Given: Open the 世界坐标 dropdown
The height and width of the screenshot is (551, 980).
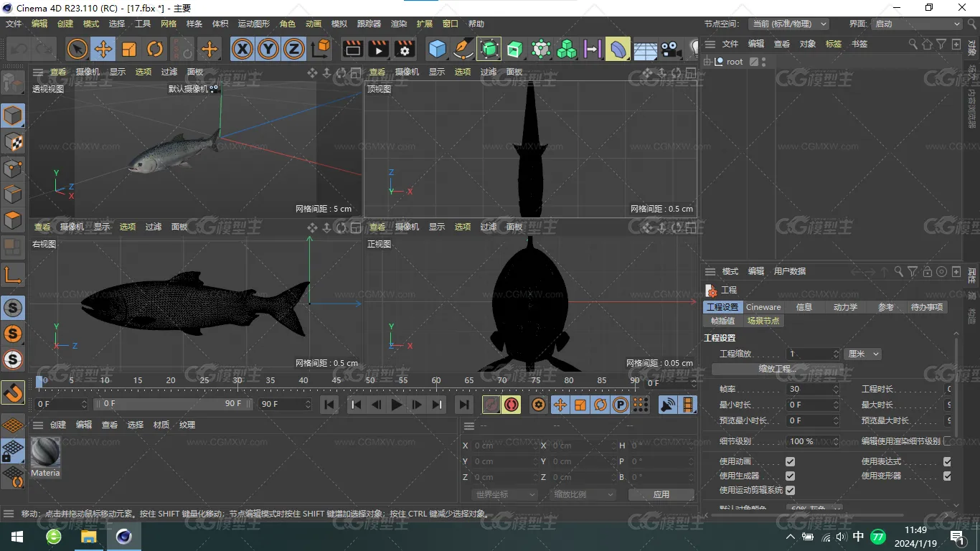Looking at the screenshot, I should (505, 494).
